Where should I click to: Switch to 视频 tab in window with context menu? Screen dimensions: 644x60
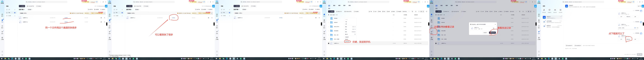339,5
